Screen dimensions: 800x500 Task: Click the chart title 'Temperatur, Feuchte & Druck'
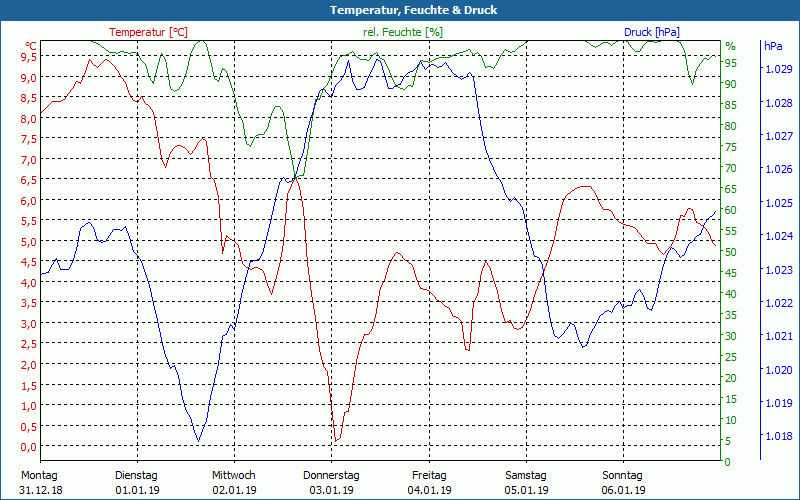click(413, 10)
